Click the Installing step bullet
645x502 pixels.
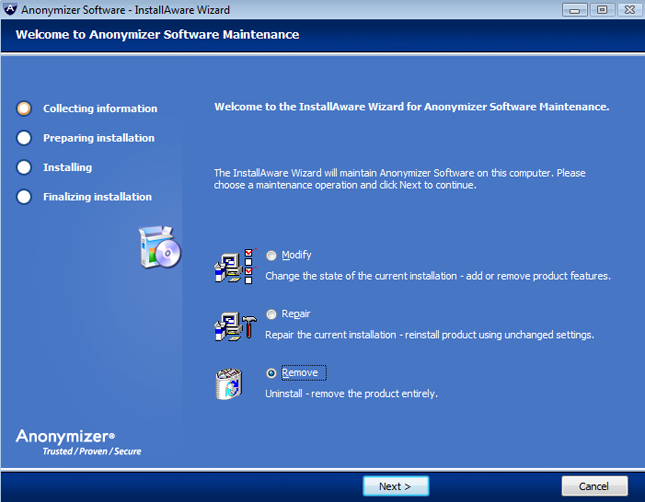tap(24, 168)
